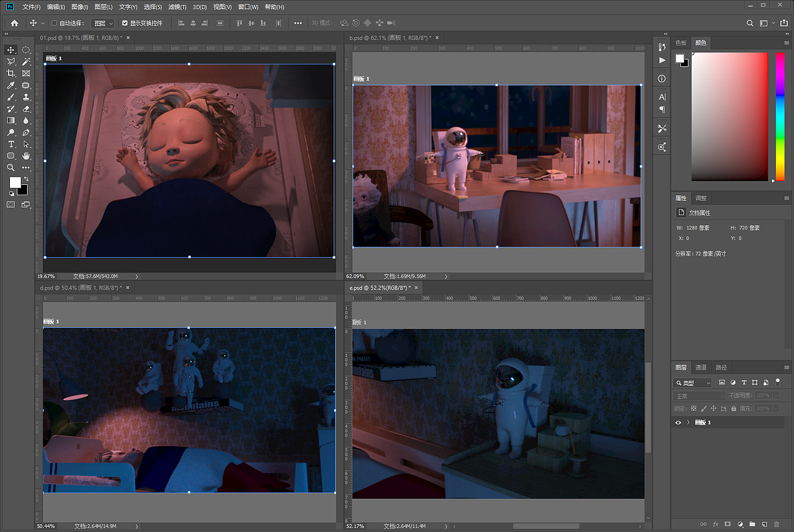Delete layer with trash icon

coord(776,525)
